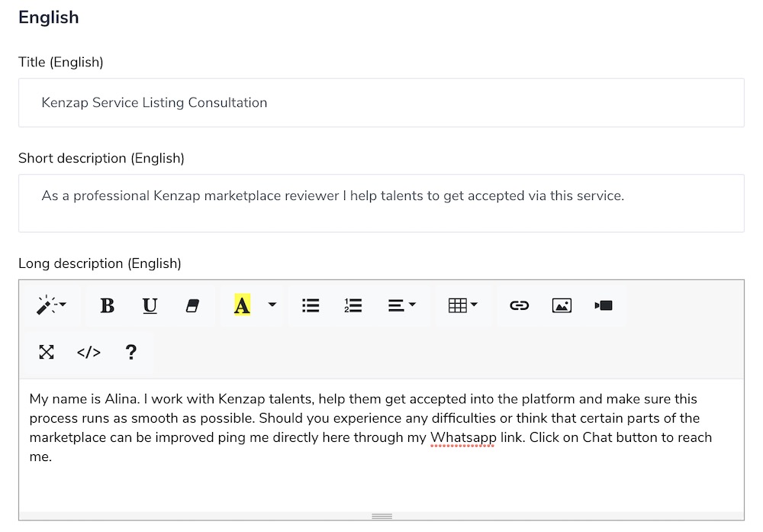Viewport: 763px width, 532px height.
Task: Click the eraser remove-formatting icon
Action: pos(193,305)
